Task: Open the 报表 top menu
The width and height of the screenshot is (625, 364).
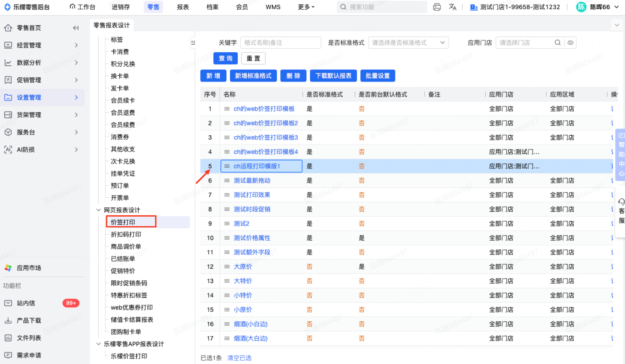Action: 183,7
